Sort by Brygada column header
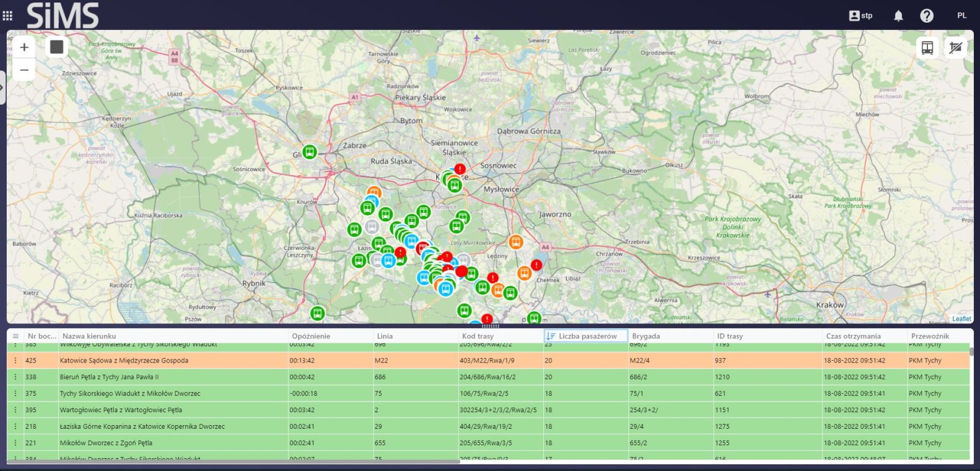This screenshot has width=980, height=471. click(646, 336)
